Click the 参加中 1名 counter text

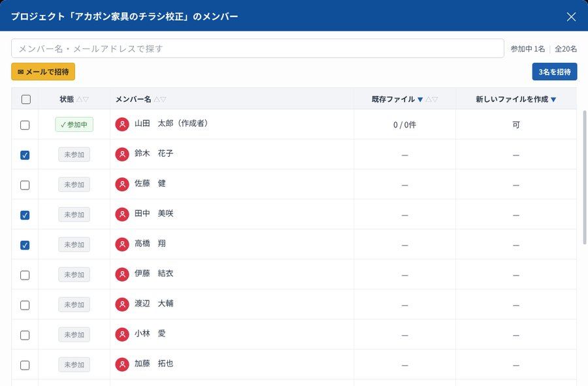pyautogui.click(x=528, y=49)
